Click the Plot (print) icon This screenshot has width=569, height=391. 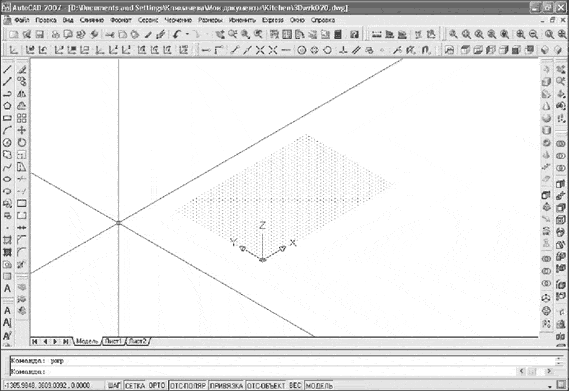pyautogui.click(x=56, y=34)
